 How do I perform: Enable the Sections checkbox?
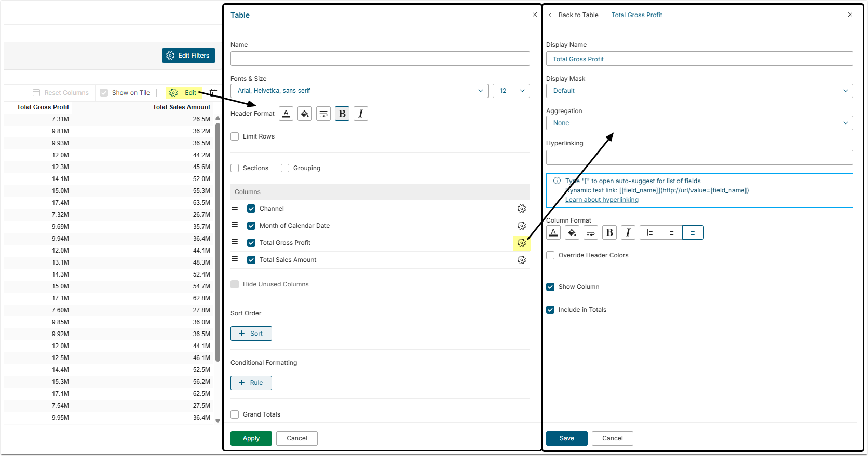pos(235,168)
